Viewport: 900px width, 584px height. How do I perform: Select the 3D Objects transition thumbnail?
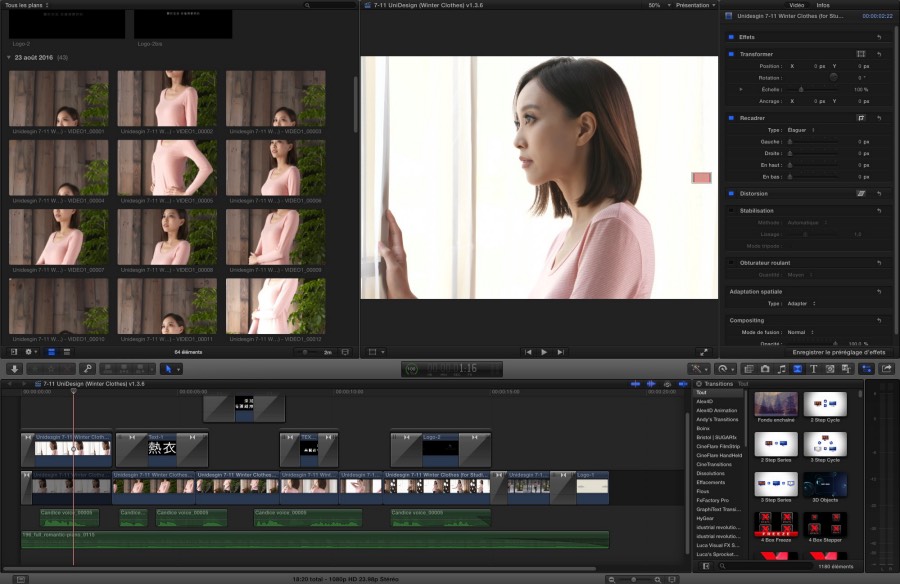[825, 484]
